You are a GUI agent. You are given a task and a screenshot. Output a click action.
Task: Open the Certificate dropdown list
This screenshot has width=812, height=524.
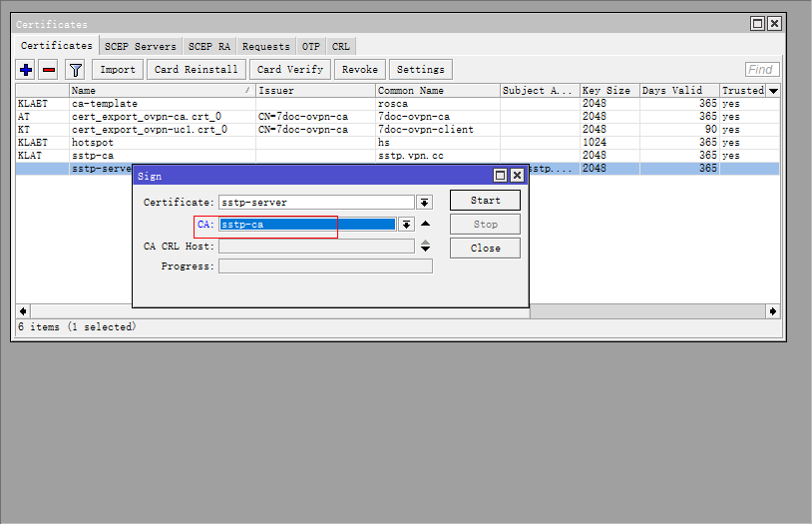(x=424, y=203)
